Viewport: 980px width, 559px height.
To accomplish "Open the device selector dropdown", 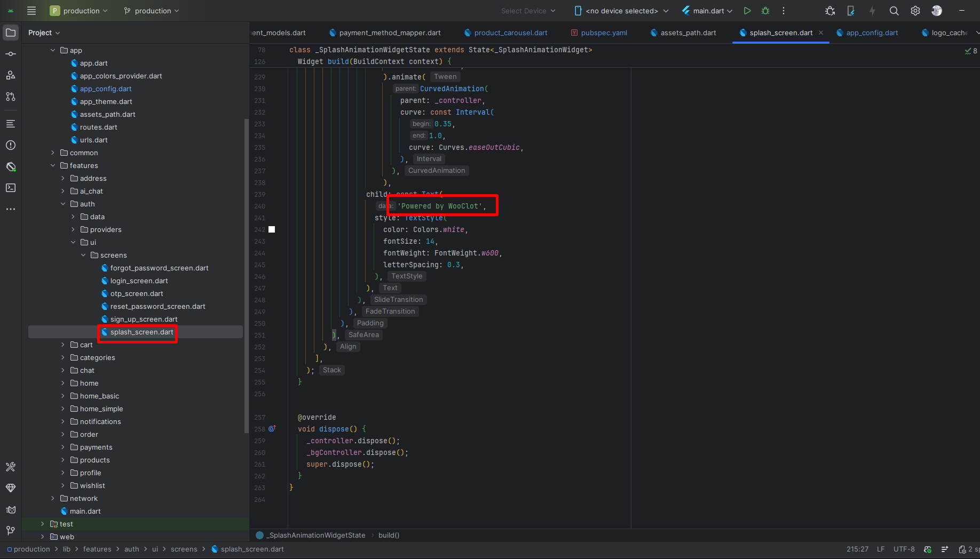I will 621,11.
